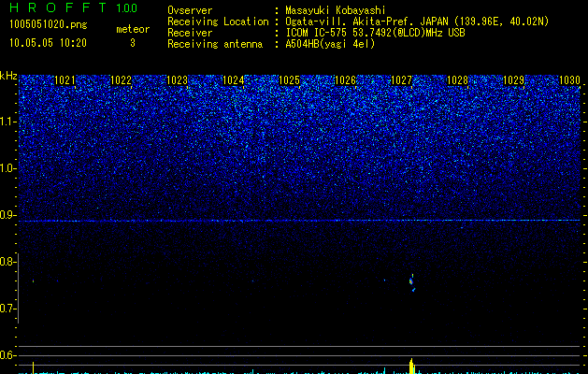588x374 pixels.
Task: Click the A504HB(yagi 4el) antenna text
Action: click(330, 44)
